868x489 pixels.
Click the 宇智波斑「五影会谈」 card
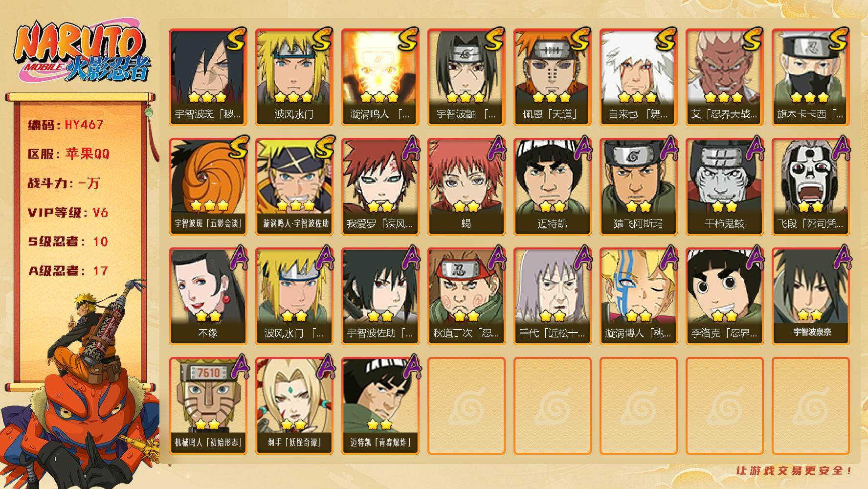208,187
